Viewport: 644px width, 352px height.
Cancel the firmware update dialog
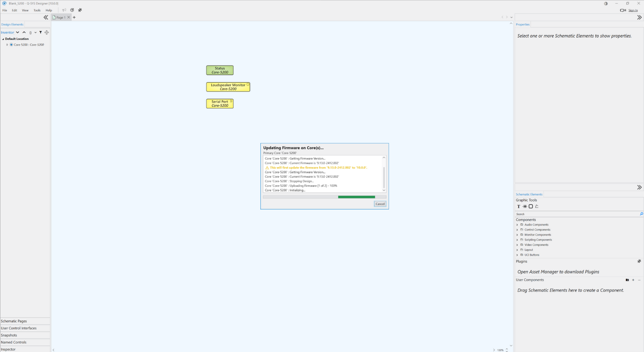[380, 204]
